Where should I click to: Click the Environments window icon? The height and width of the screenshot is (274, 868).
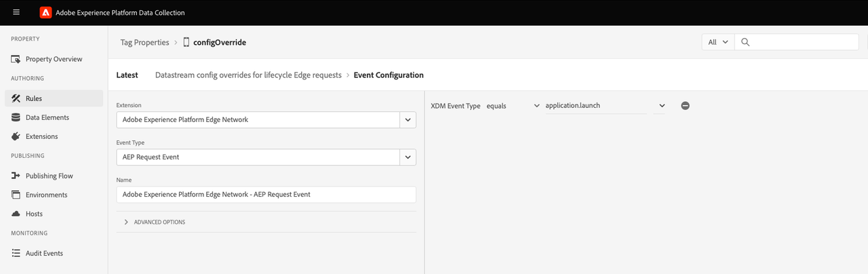pos(16,195)
